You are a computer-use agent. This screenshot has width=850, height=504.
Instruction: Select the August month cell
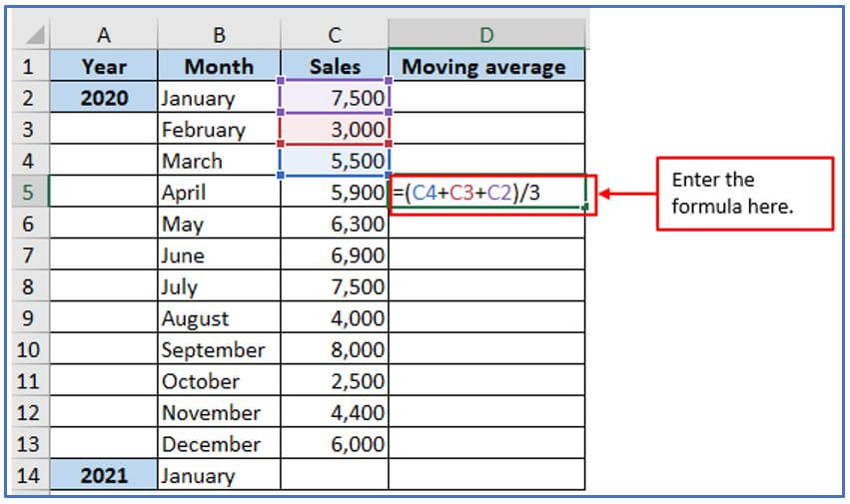(x=219, y=317)
